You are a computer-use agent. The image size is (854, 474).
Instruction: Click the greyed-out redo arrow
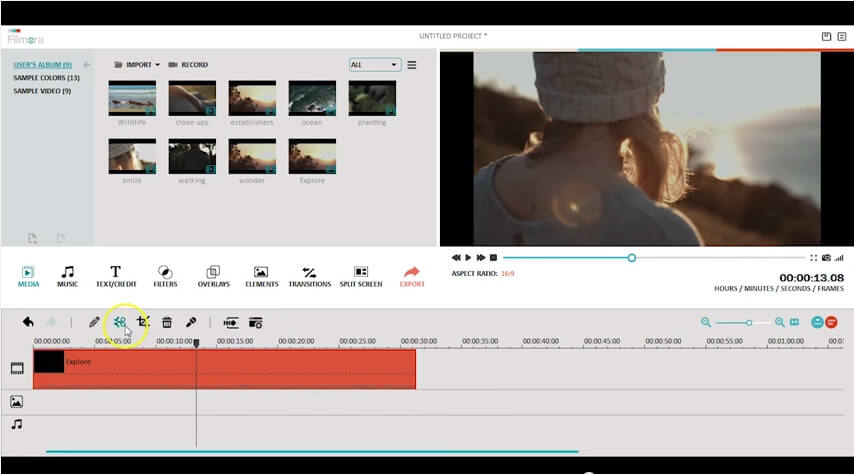click(x=51, y=322)
